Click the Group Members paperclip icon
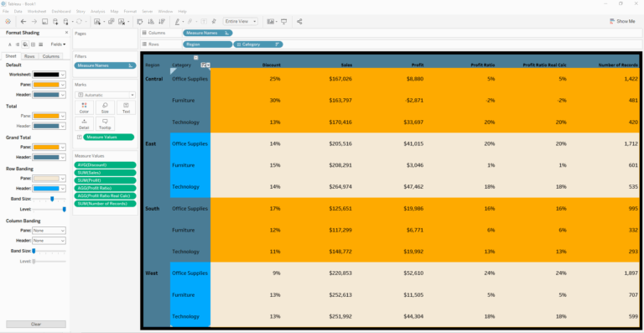Image resolution: width=644 pixels, height=333 pixels. pos(190,21)
